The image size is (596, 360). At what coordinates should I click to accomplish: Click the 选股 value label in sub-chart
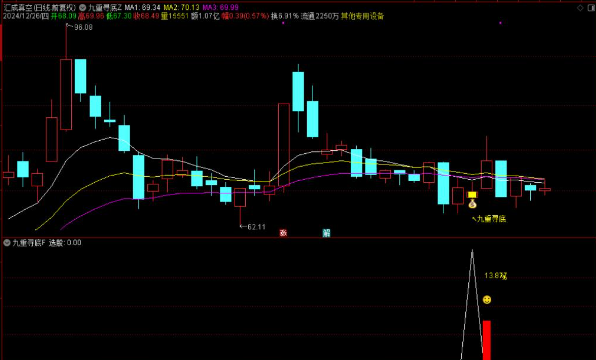(65, 243)
